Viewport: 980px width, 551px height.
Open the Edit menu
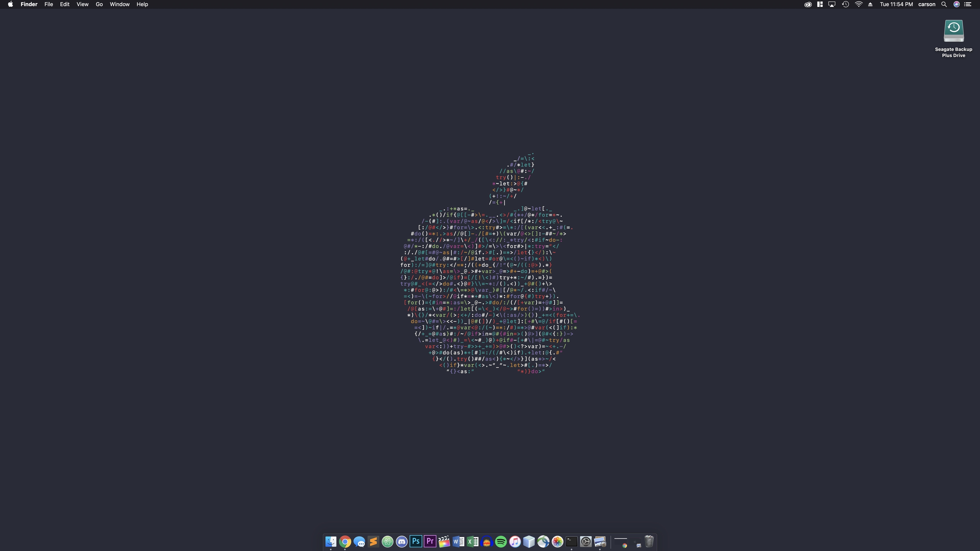[65, 4]
